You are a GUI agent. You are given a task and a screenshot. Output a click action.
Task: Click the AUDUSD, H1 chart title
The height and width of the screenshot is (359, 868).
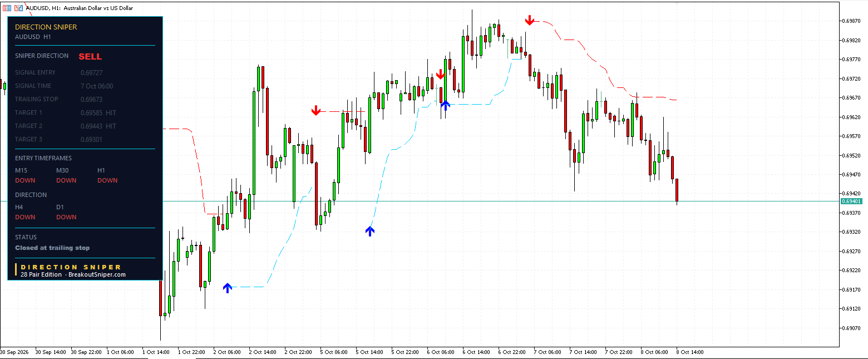pos(80,8)
